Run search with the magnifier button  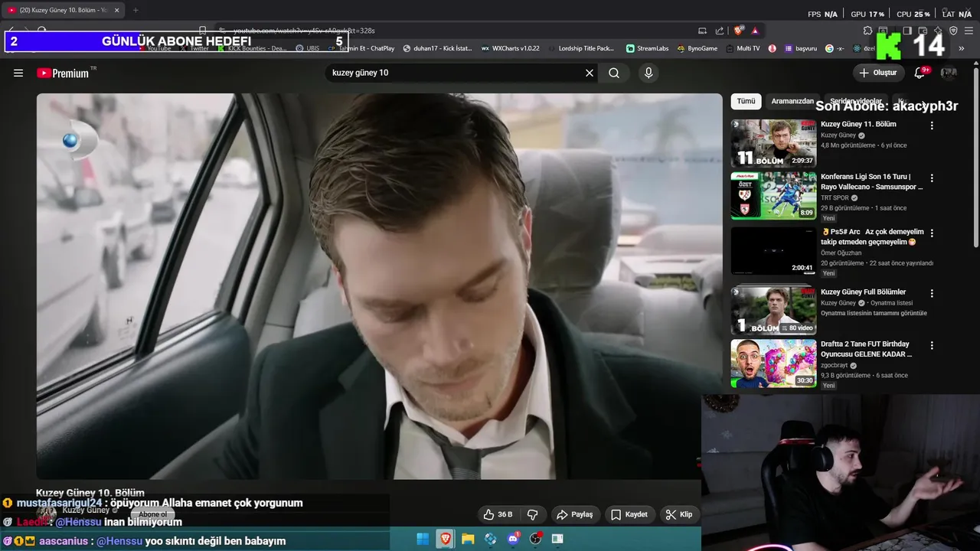click(x=614, y=73)
